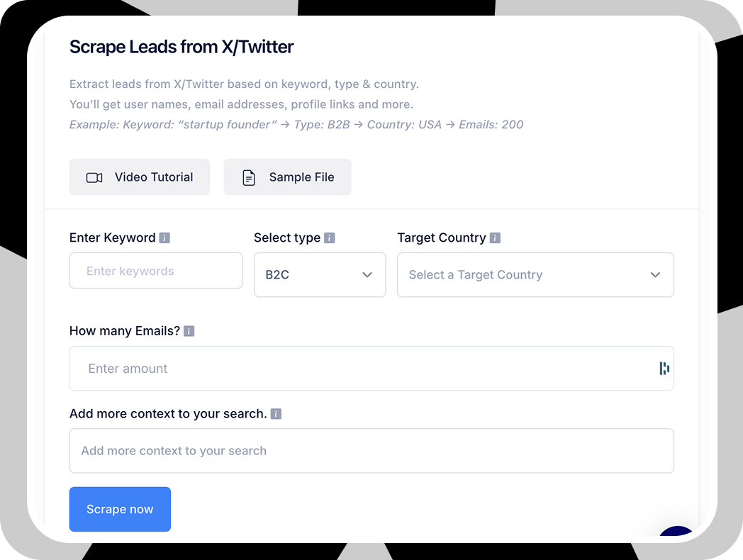Viewport: 743px width, 560px height.
Task: Expand the Select a Target Country dropdown
Action: [x=535, y=275]
